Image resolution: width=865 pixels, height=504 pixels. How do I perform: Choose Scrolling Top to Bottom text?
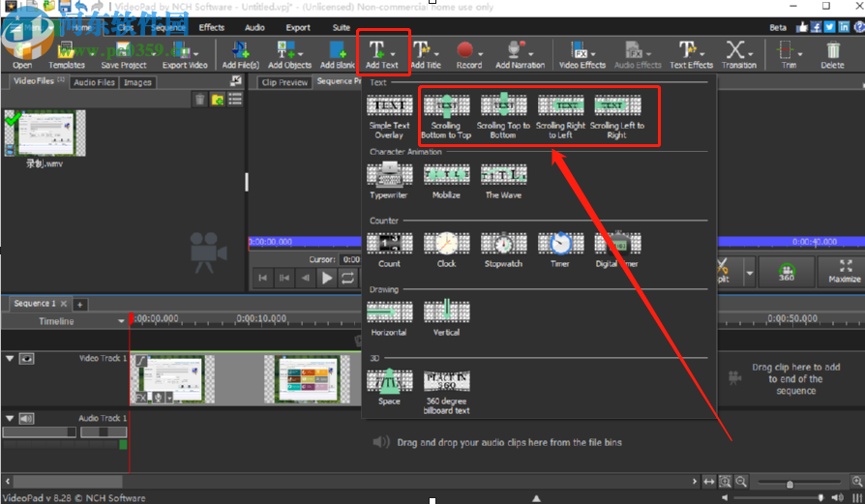(x=503, y=116)
